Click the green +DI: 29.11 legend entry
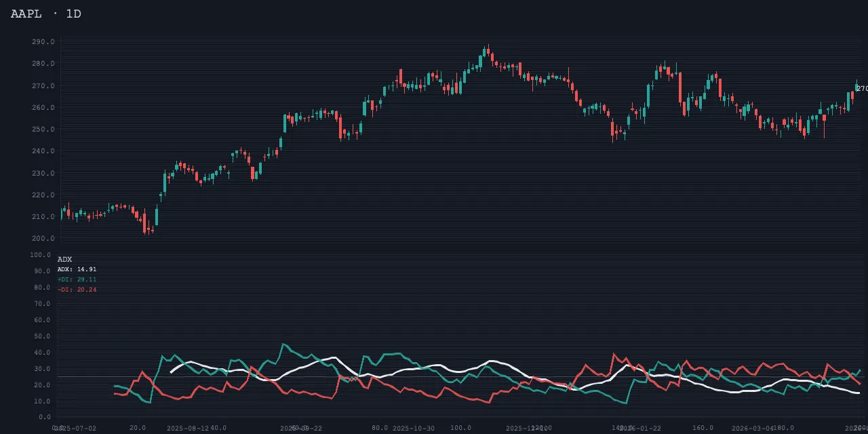868x434 pixels. click(x=77, y=279)
